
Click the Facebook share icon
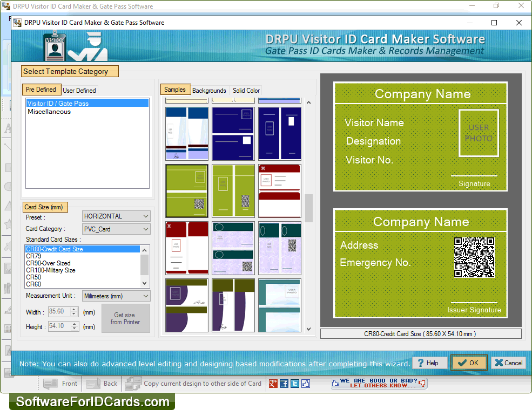click(x=284, y=384)
